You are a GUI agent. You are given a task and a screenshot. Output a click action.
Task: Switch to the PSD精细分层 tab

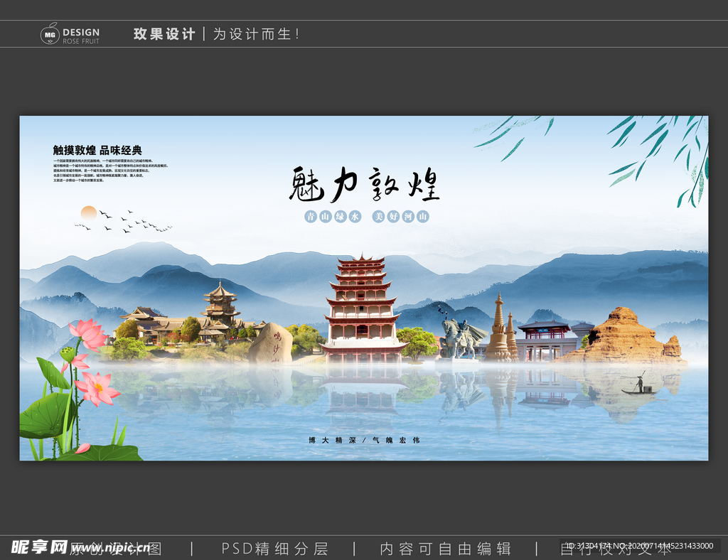tap(274, 549)
